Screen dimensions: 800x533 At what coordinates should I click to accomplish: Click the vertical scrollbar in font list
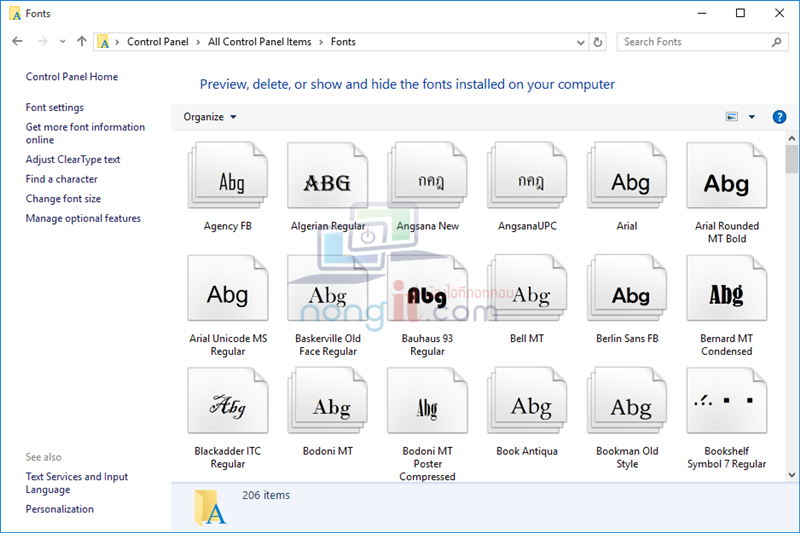791,300
